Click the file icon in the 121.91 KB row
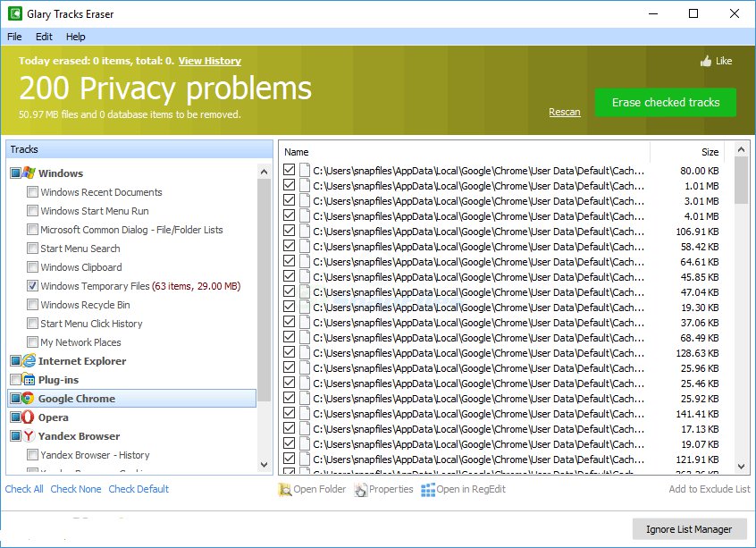The width and height of the screenshot is (756, 548). point(304,459)
